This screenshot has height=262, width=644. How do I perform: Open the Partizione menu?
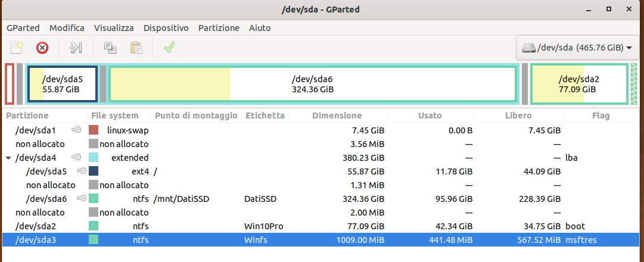(x=219, y=28)
